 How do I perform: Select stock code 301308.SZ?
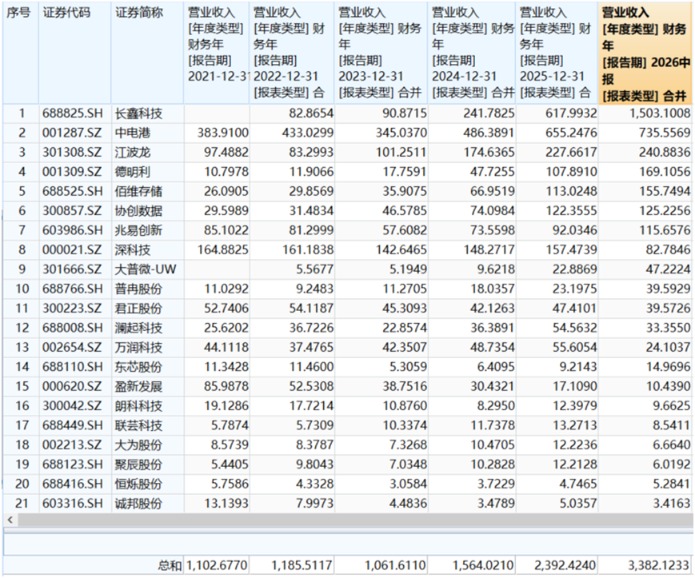pyautogui.click(x=72, y=152)
